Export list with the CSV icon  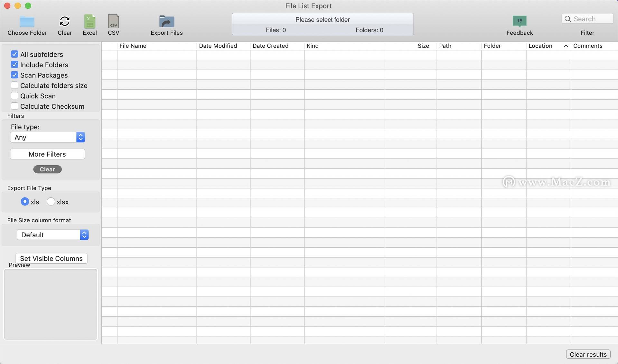113,21
